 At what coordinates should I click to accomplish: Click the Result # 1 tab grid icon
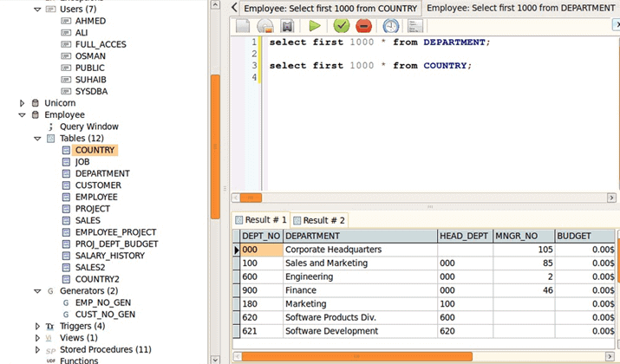coord(238,220)
